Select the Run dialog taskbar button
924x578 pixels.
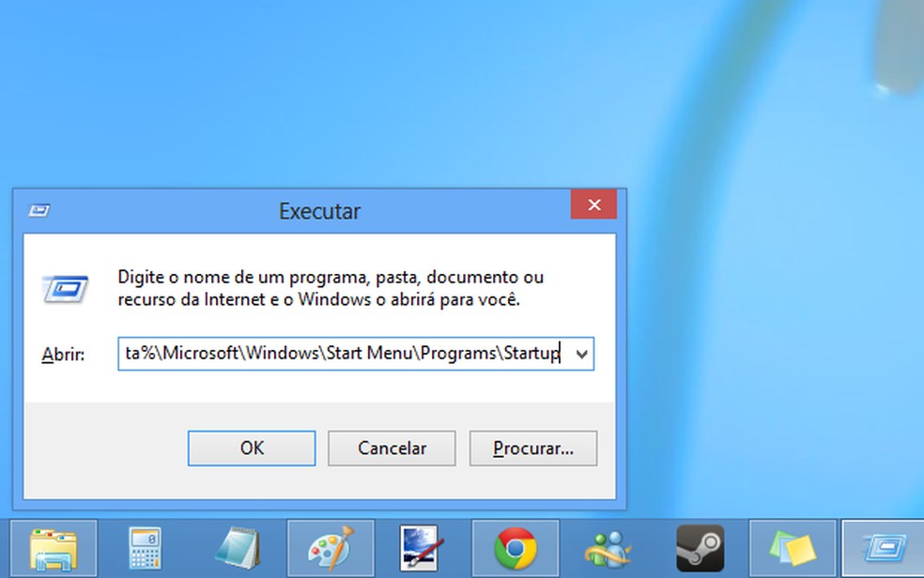pyautogui.click(x=883, y=549)
